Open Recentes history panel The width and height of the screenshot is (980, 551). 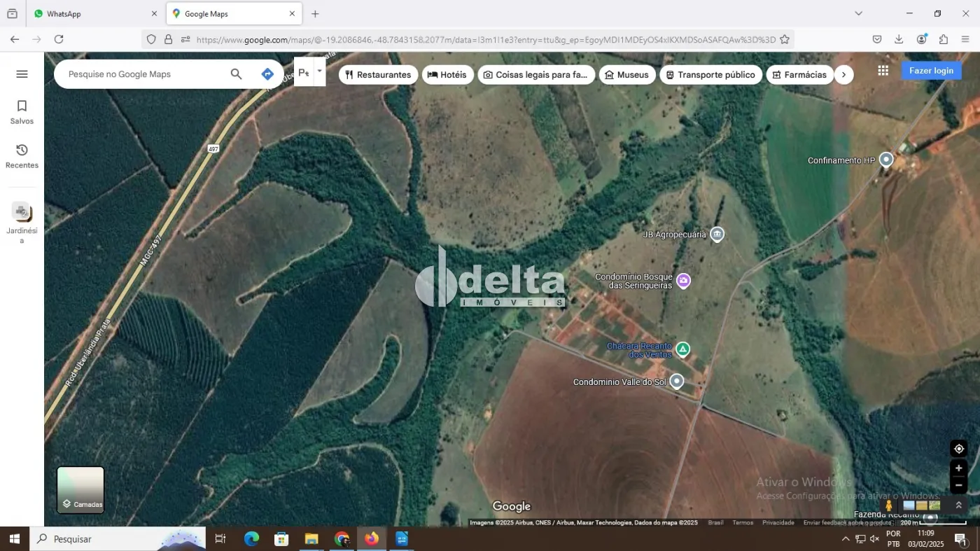[22, 156]
